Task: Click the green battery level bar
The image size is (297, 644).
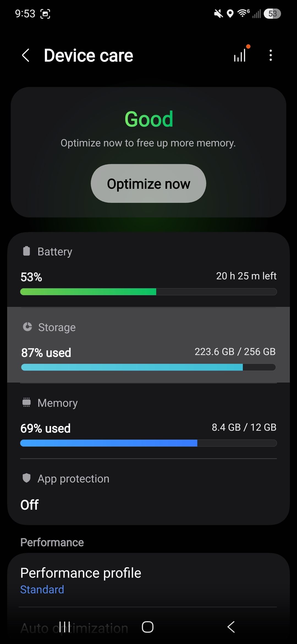Action: [148, 292]
